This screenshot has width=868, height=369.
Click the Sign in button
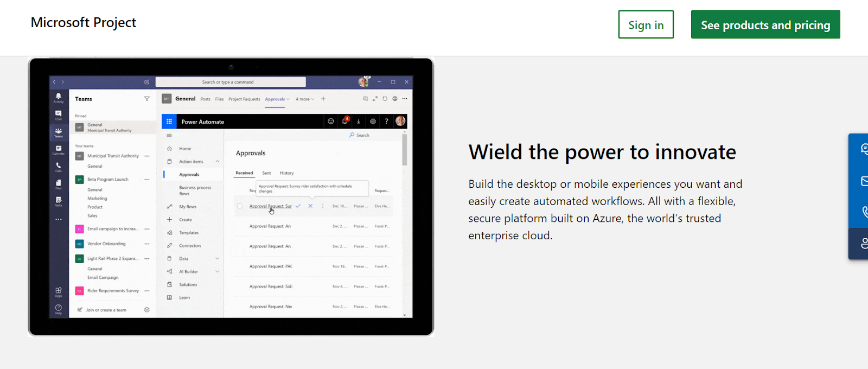[x=646, y=24]
